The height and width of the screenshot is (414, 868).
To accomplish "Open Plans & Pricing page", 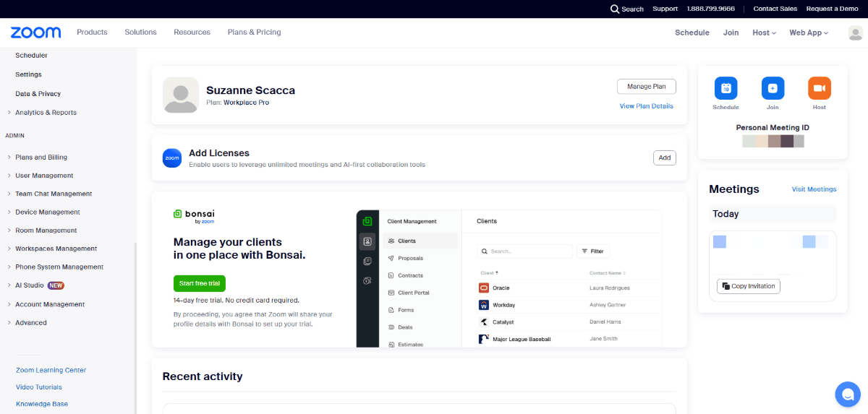I will tap(254, 32).
